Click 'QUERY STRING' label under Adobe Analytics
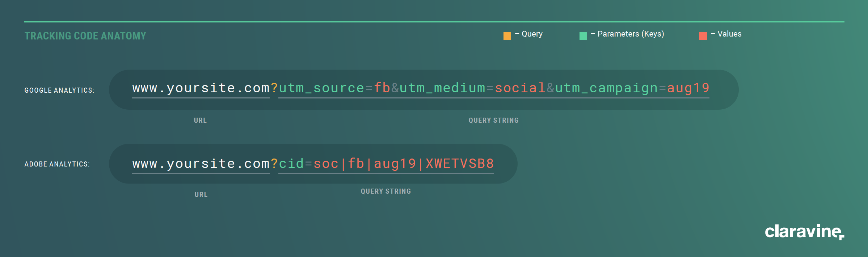Image resolution: width=868 pixels, height=257 pixels. click(x=386, y=191)
